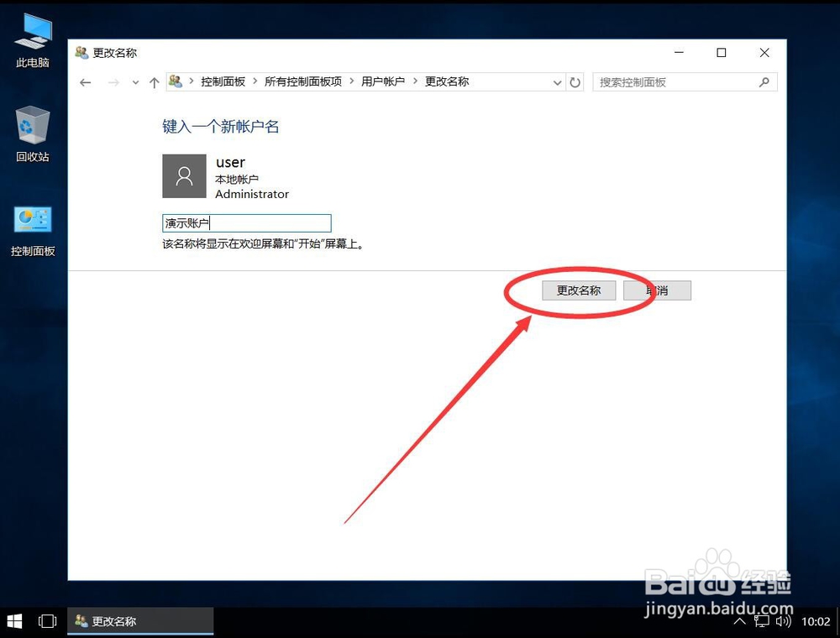Screen dimensions: 840x638
Task: Open Task View from the taskbar
Action: coord(47,621)
